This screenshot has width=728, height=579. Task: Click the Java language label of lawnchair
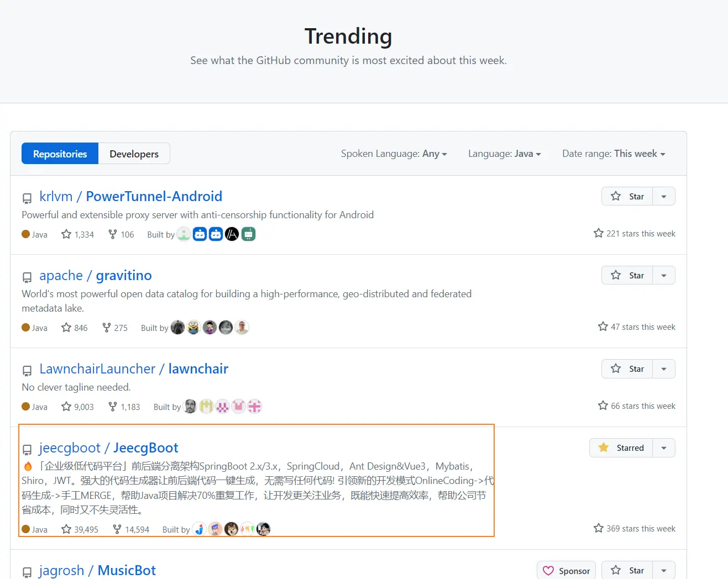(x=39, y=407)
